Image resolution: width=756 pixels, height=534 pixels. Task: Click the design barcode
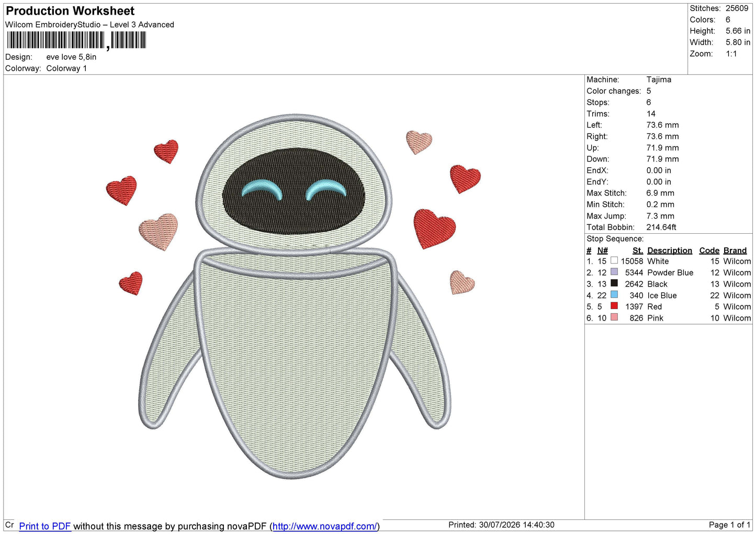coord(76,41)
